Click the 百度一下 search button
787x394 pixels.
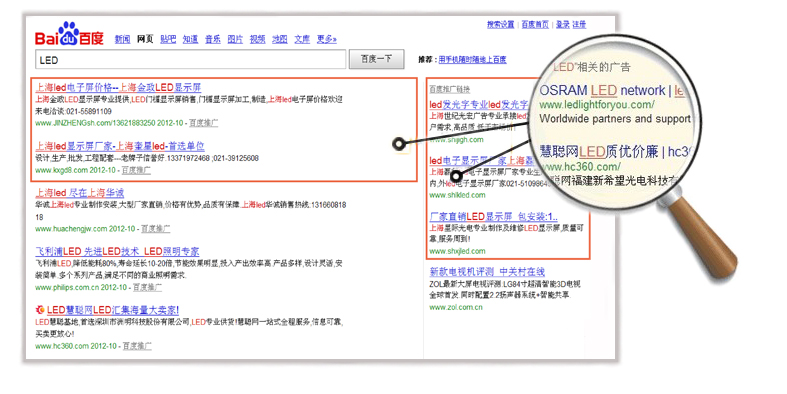coord(377,59)
